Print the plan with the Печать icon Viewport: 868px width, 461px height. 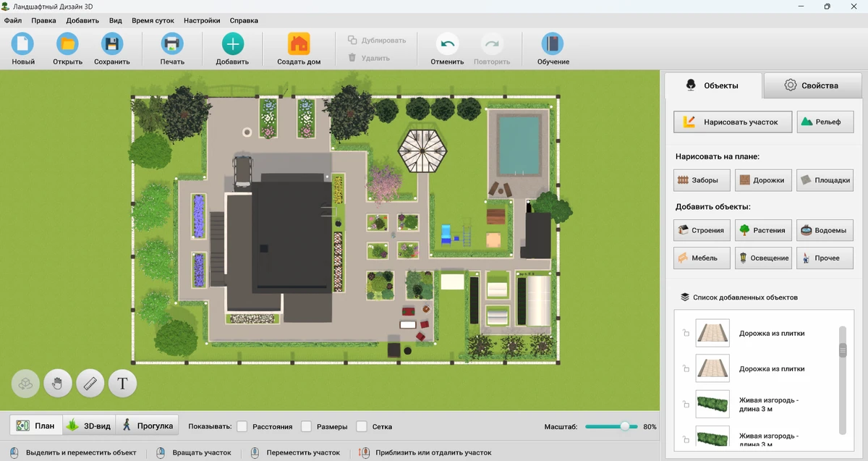pos(172,45)
